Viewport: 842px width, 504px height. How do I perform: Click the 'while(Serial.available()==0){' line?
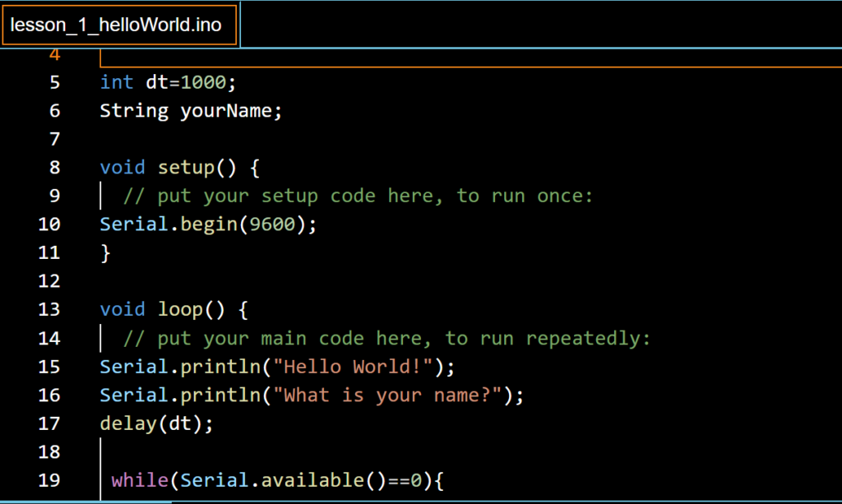point(278,480)
